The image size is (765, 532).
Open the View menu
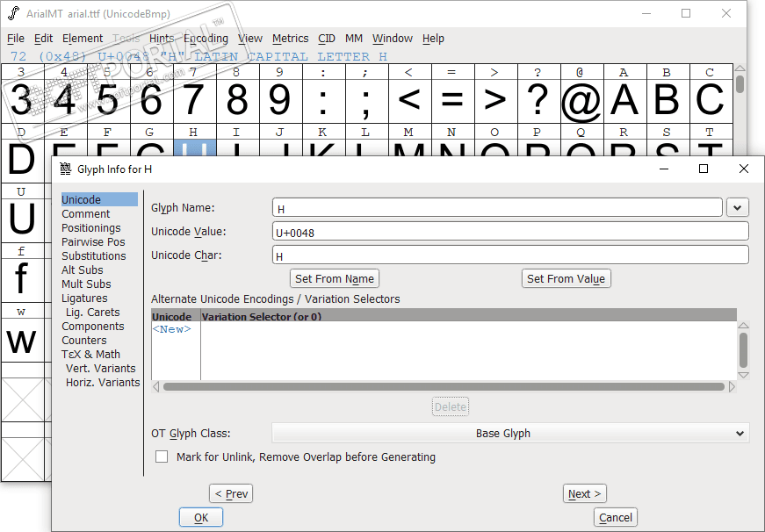pos(250,39)
